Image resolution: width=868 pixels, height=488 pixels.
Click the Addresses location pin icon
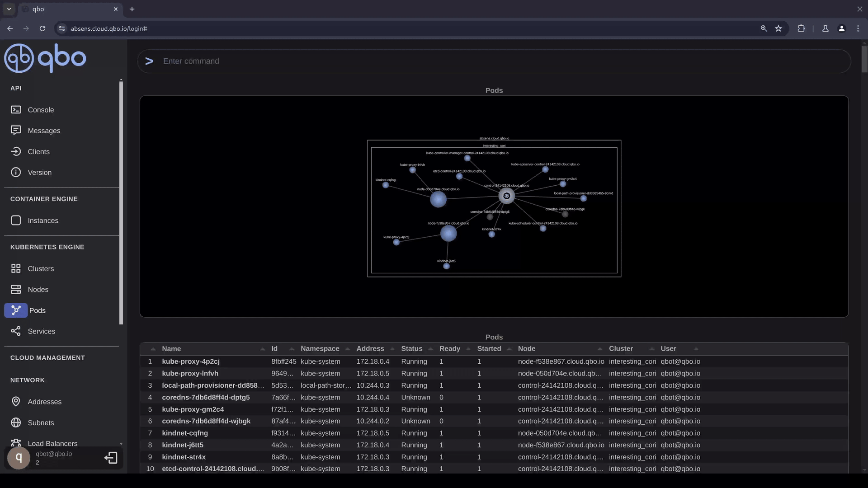pyautogui.click(x=16, y=402)
